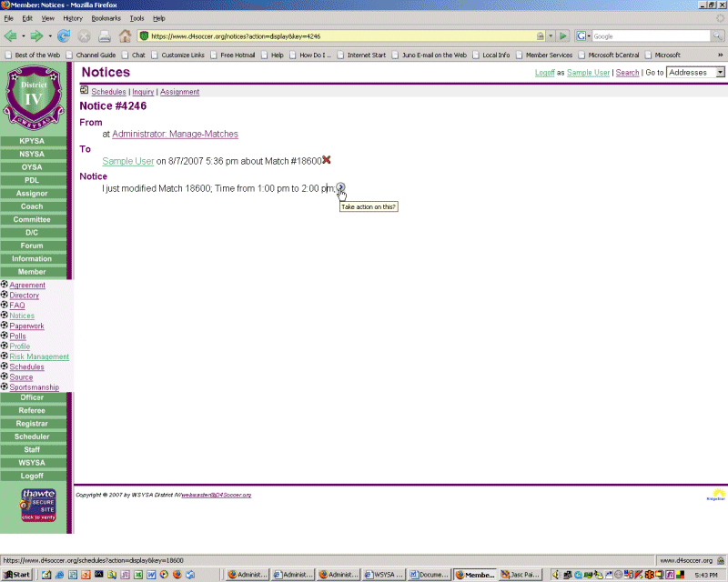Open the Bookmarks menu
Viewport: 728px width, 582px height.
tap(106, 18)
